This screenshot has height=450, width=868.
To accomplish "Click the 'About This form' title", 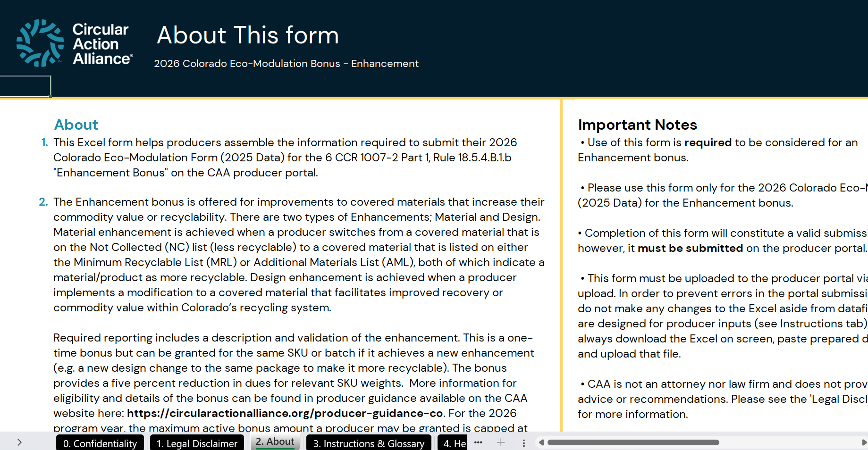I will coord(248,35).
